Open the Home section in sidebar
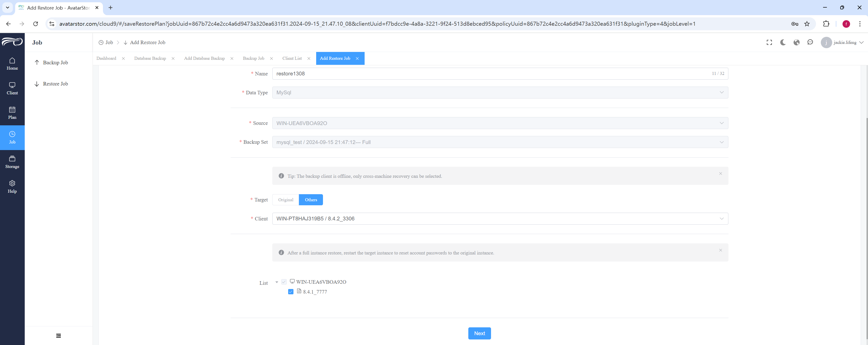868x345 pixels. (12, 64)
